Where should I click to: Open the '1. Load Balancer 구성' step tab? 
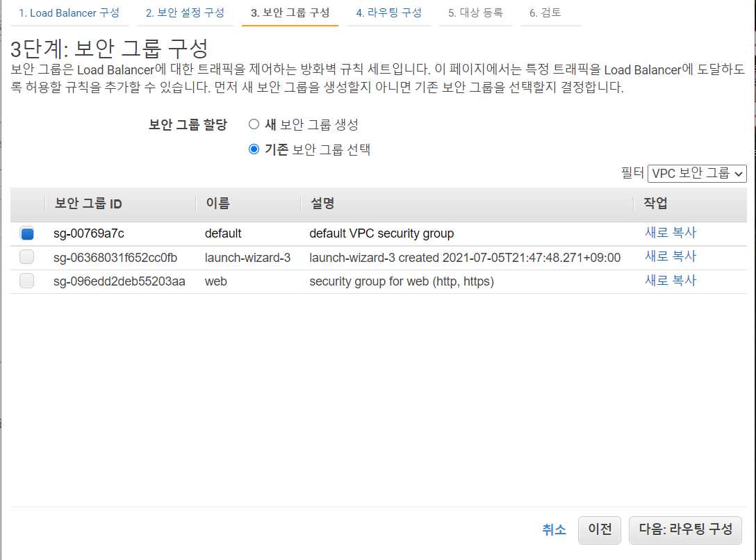69,13
